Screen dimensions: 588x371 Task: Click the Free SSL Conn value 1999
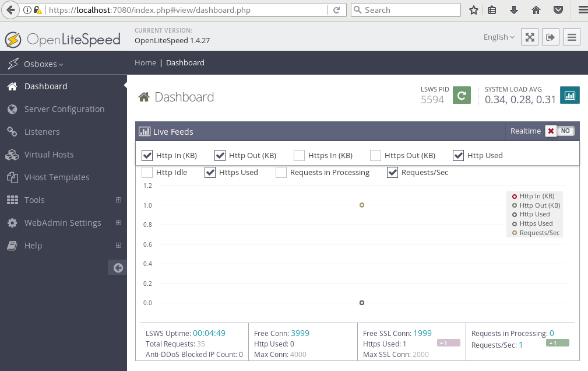point(422,334)
